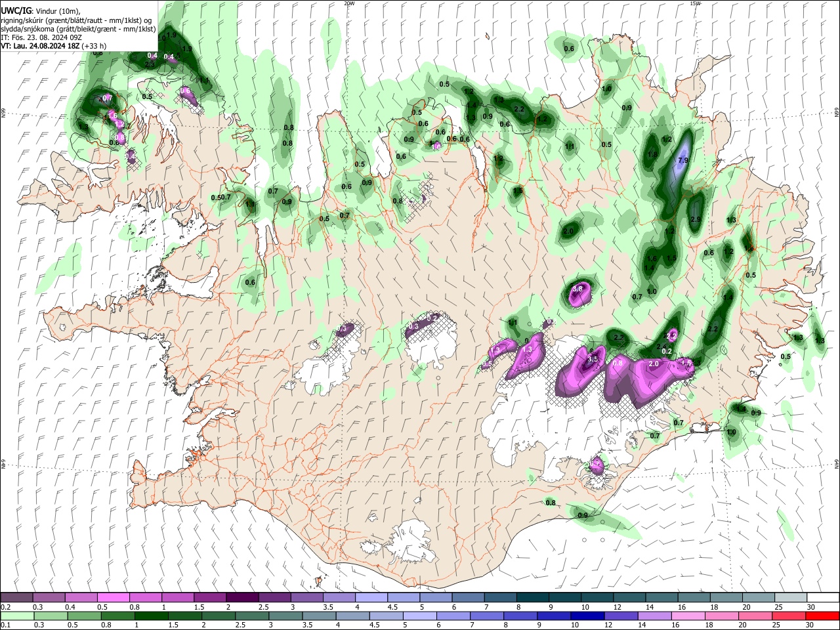Image resolution: width=840 pixels, height=630 pixels.
Task: Click the 15W longitude label at top
Action: point(695,3)
